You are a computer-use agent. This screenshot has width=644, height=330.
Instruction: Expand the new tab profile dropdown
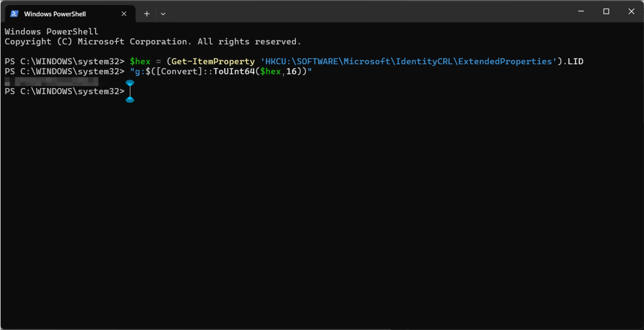[163, 14]
